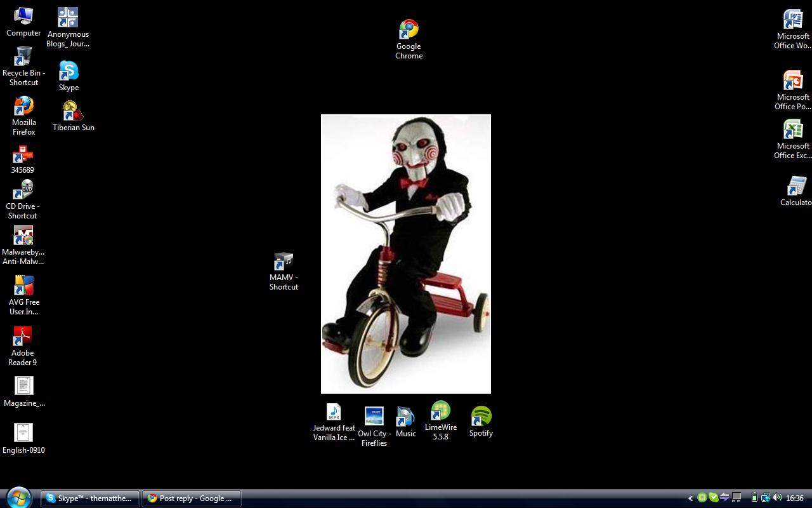Select the Malwarebytes Anti-Malware icon
The height and width of the screenshot is (508, 812).
point(23,246)
